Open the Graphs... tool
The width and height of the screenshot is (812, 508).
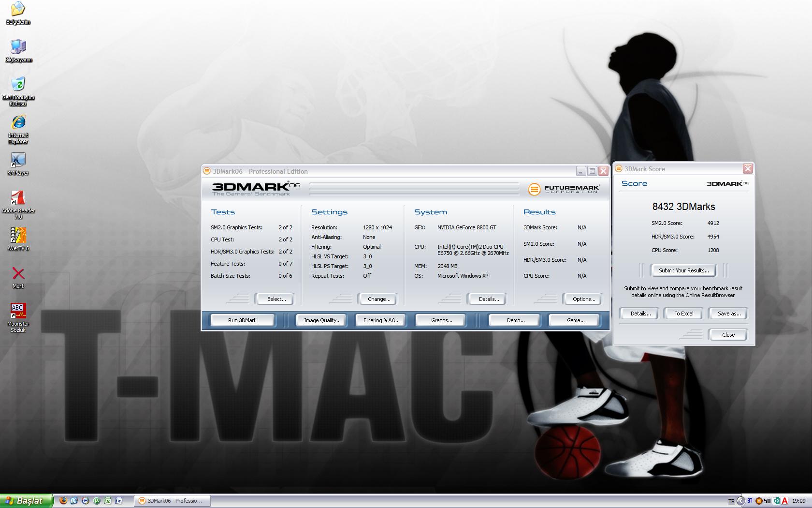(x=441, y=320)
